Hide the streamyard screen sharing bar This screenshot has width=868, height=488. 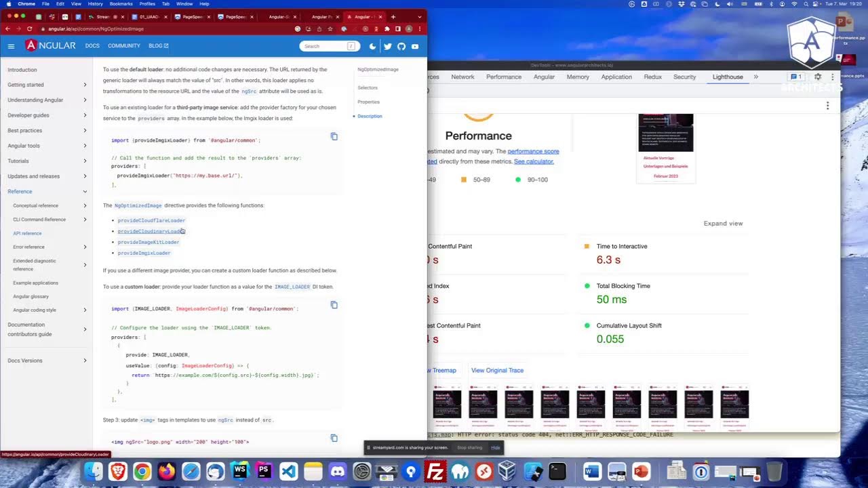(x=496, y=447)
